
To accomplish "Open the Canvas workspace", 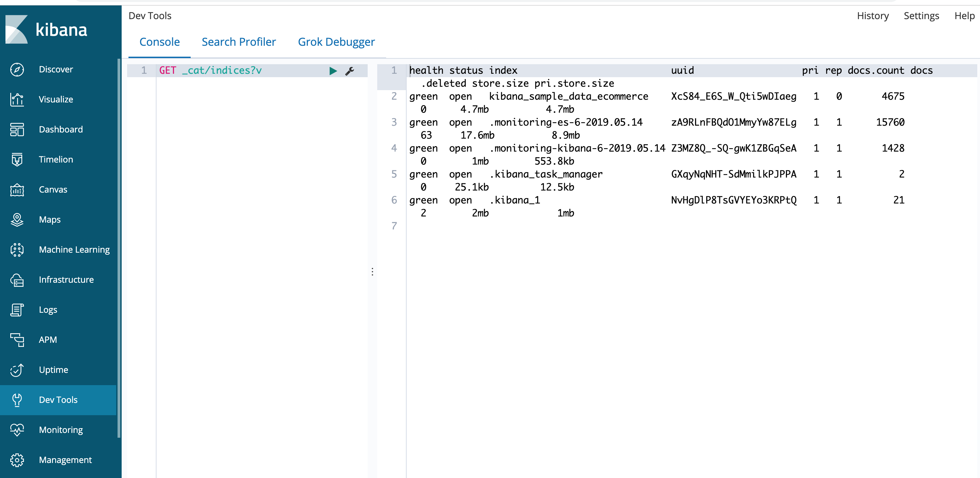I will pyautogui.click(x=53, y=189).
